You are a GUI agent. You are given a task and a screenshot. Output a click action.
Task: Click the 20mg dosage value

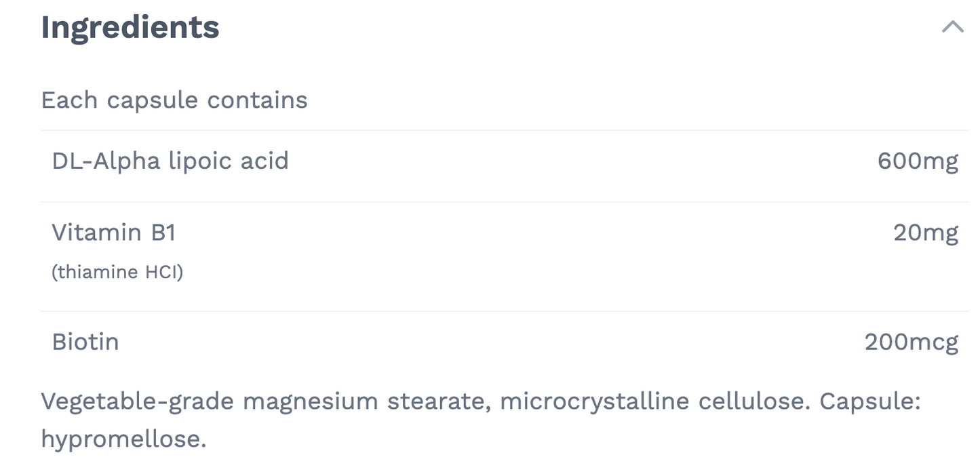[926, 233]
